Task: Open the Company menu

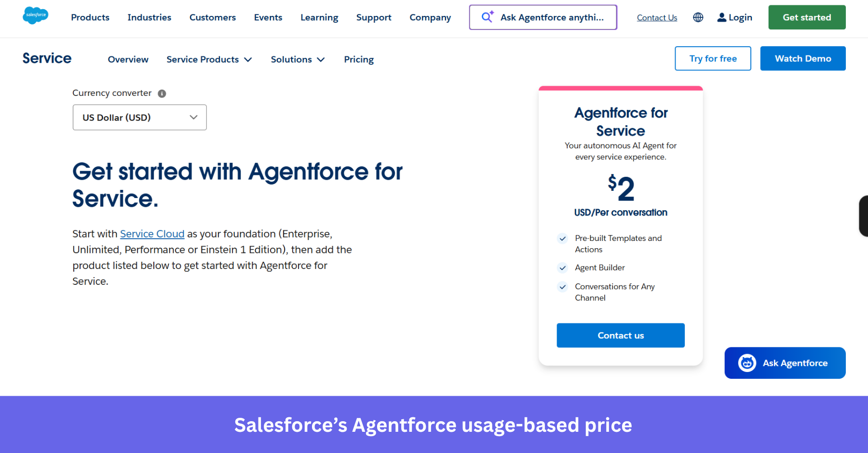Action: tap(430, 17)
